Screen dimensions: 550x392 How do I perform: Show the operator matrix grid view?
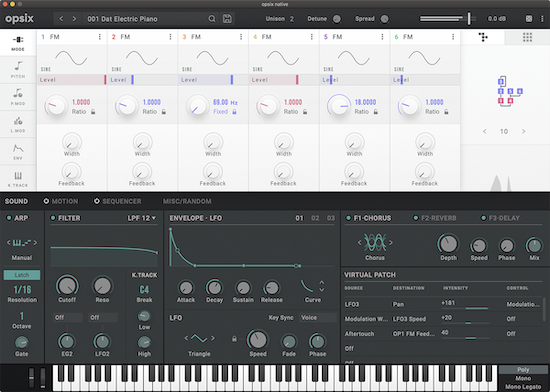click(527, 37)
